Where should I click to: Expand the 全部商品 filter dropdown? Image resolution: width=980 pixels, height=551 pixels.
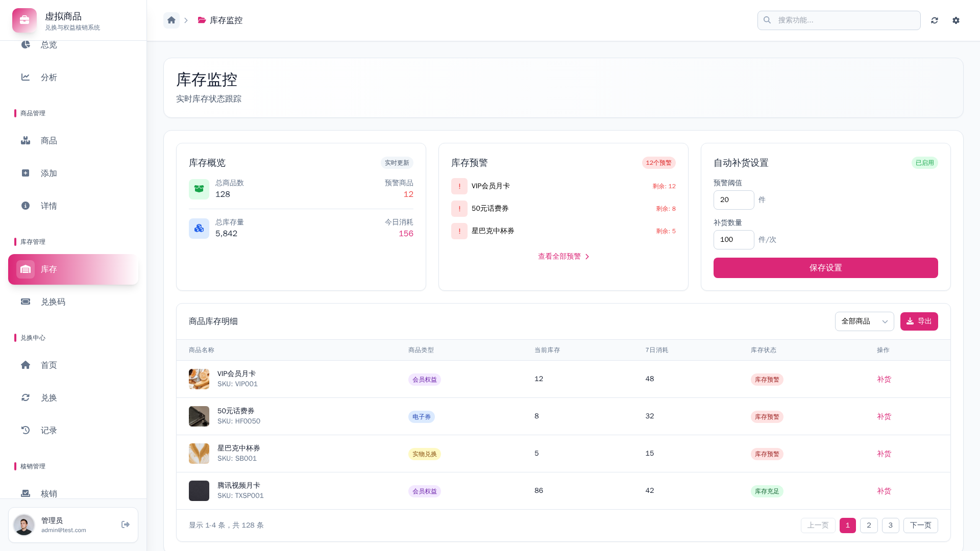[x=864, y=321]
